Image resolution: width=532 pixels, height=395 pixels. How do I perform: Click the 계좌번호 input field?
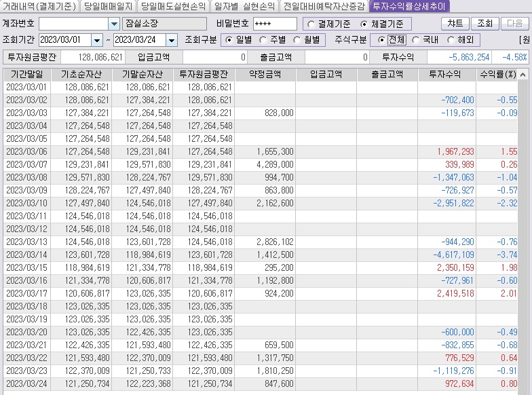click(73, 24)
